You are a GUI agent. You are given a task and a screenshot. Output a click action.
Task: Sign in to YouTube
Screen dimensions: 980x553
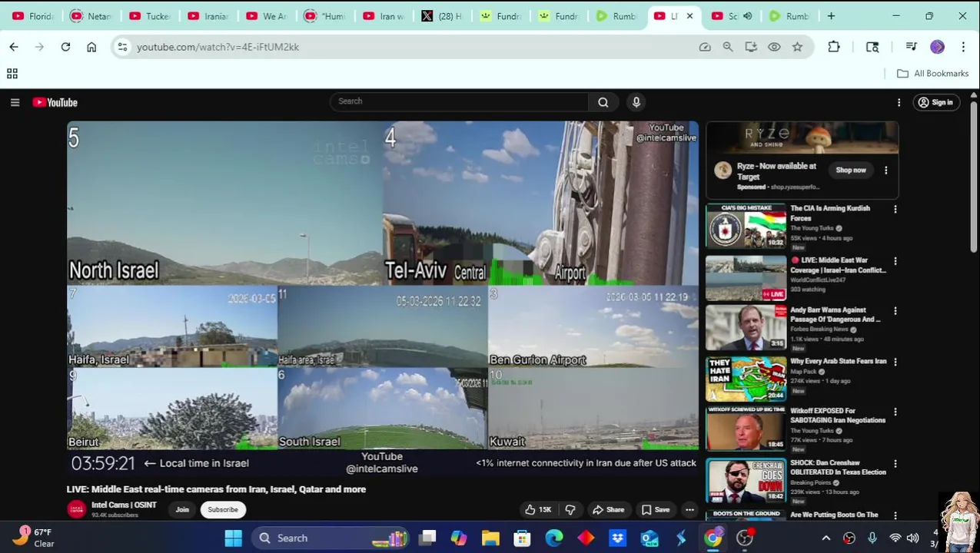(935, 102)
